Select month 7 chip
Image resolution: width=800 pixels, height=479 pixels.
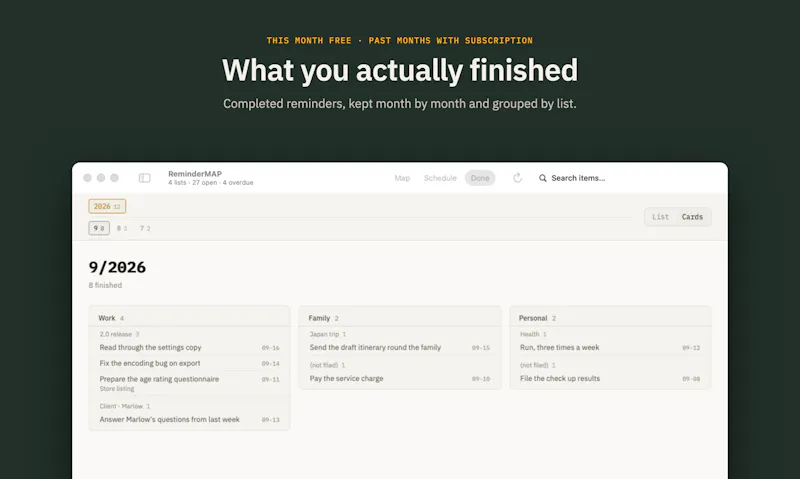coord(145,228)
